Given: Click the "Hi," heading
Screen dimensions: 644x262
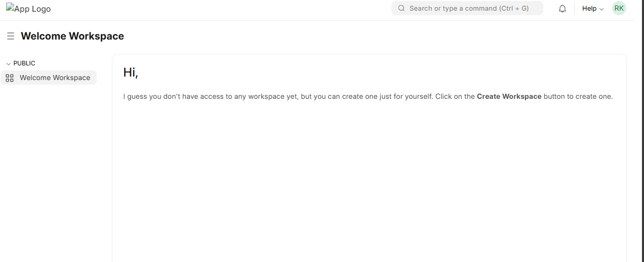Looking at the screenshot, I should click(131, 72).
